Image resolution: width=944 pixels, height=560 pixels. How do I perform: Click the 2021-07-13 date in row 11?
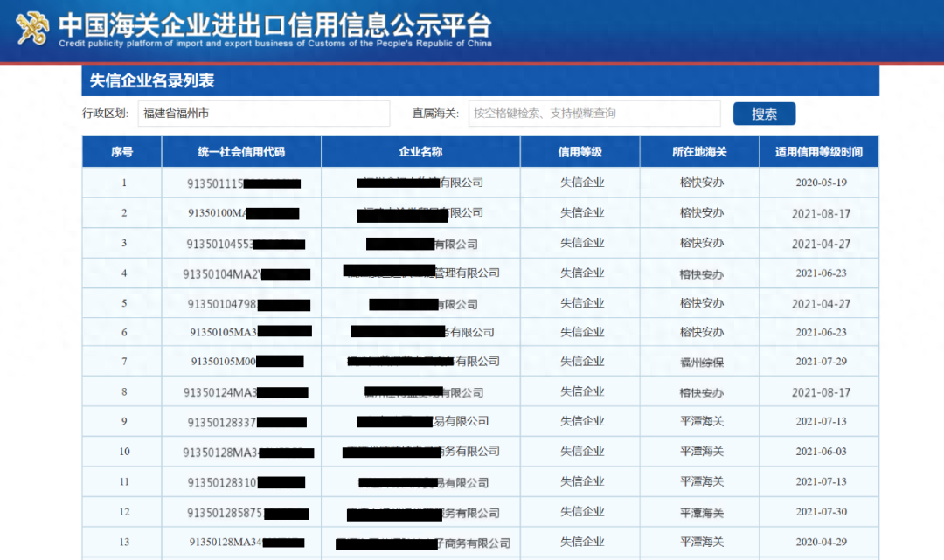(x=821, y=481)
